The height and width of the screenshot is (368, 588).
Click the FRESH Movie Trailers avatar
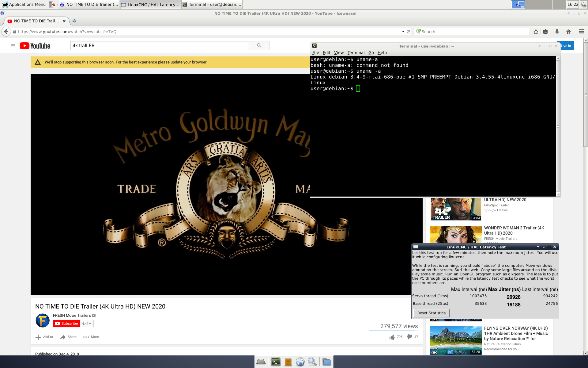coord(43,320)
